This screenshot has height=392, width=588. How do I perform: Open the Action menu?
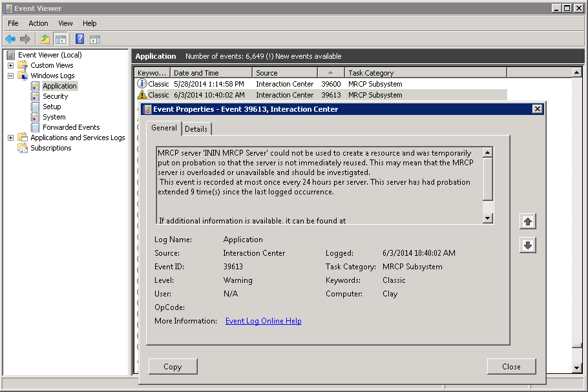(38, 23)
